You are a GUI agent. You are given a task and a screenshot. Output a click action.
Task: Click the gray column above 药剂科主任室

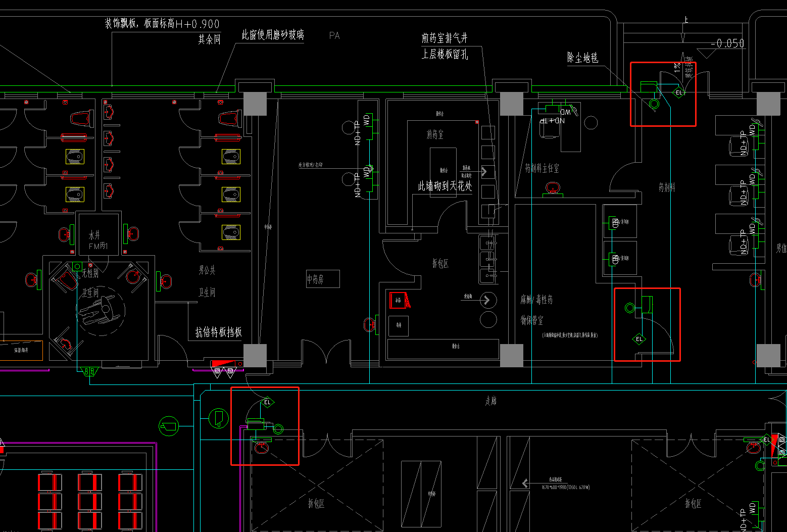tap(511, 104)
